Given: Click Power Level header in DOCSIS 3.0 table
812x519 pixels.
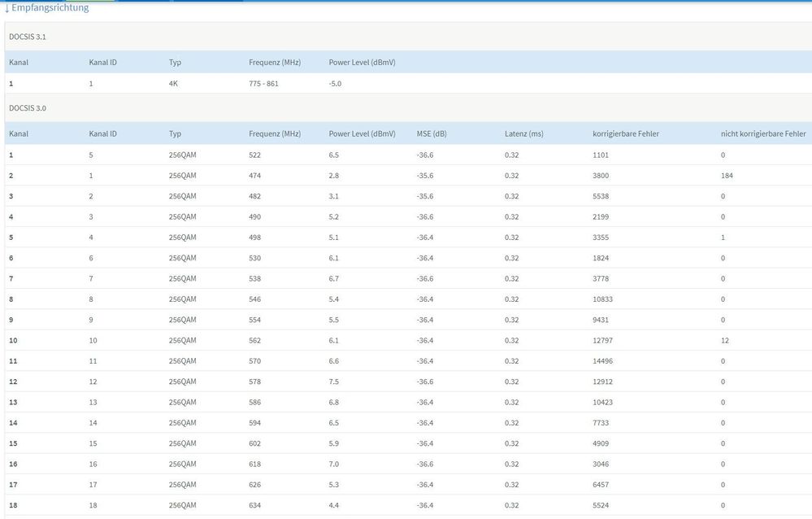Looking at the screenshot, I should click(x=362, y=133).
